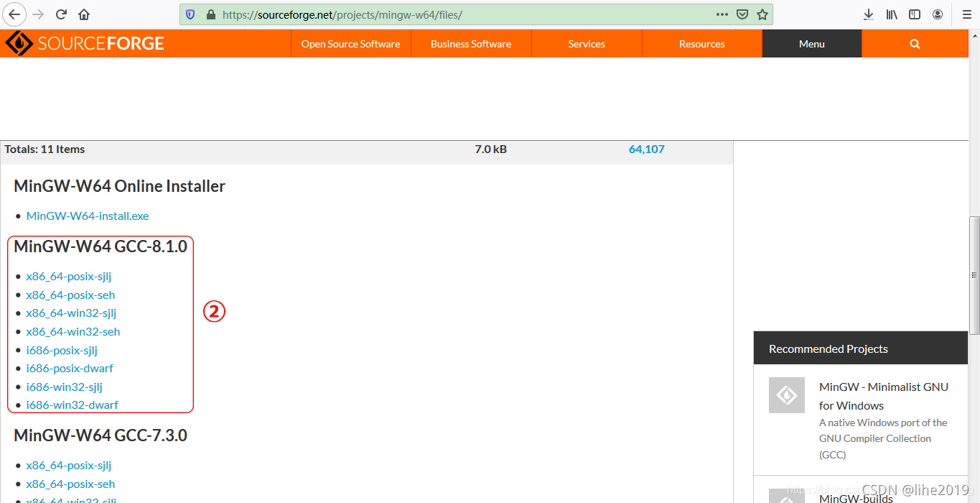Viewport: 980px width, 503px height.
Task: Open GCC-8.1.0 x86_64-posix-sjlj link
Action: click(x=69, y=276)
